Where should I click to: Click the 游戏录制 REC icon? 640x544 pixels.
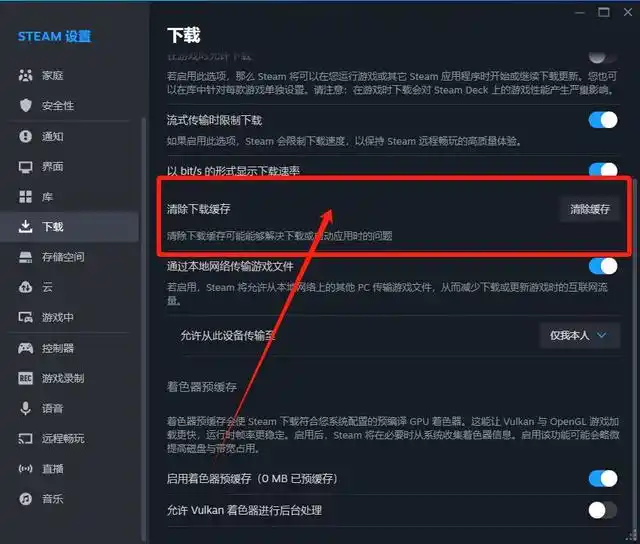coord(25,378)
